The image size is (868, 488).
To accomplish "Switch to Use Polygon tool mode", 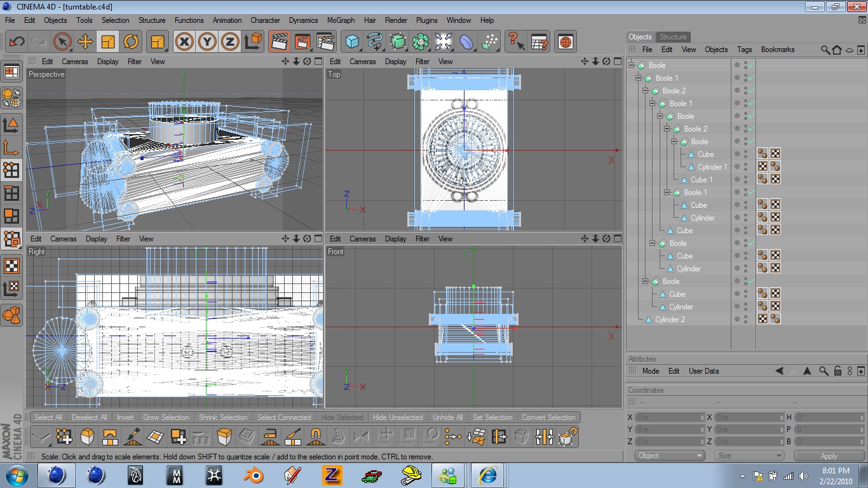I will pyautogui.click(x=11, y=216).
